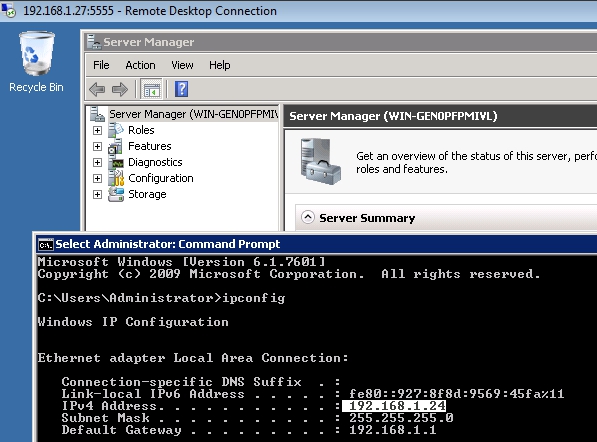Viewport: 597px width, 442px height.
Task: Select Roles in the console tree
Action: pyautogui.click(x=141, y=130)
